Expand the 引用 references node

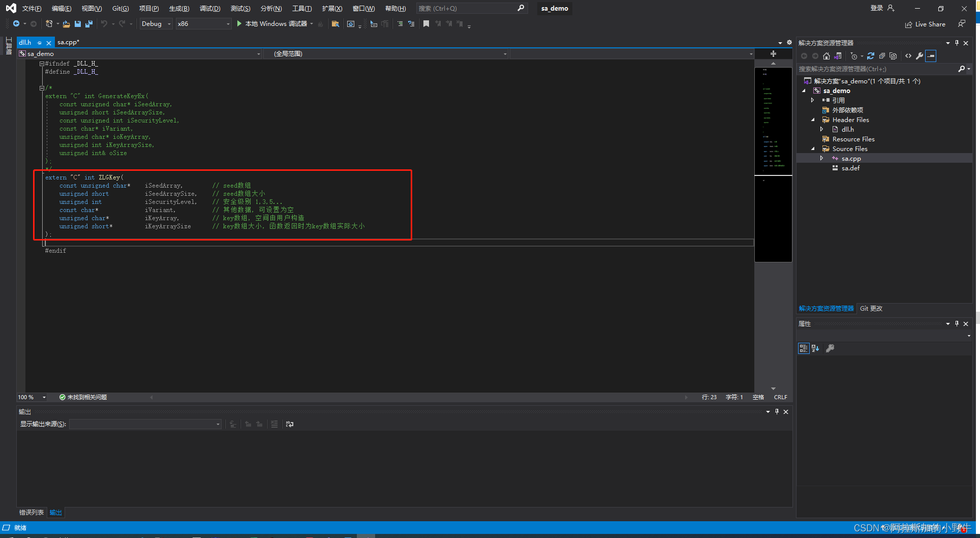[x=812, y=101]
